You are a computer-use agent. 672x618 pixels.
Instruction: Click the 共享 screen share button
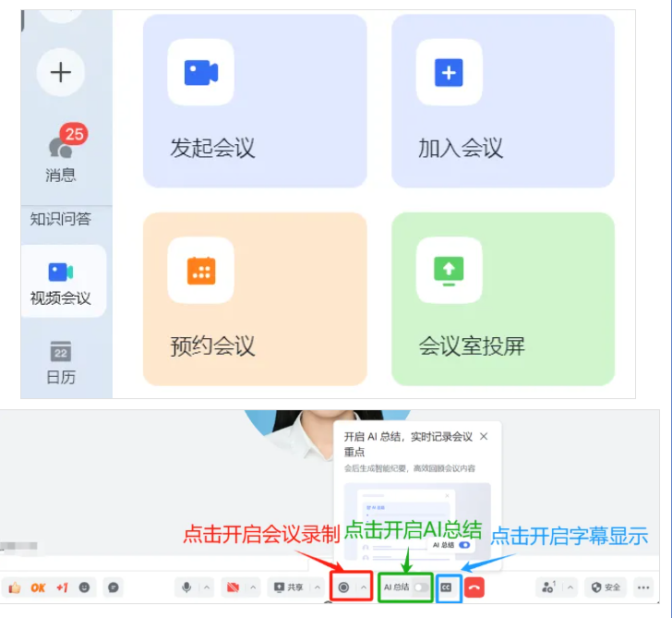(x=287, y=587)
